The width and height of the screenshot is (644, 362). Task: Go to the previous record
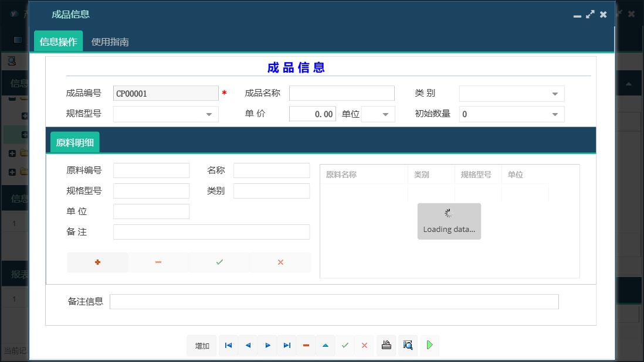pyautogui.click(x=248, y=346)
